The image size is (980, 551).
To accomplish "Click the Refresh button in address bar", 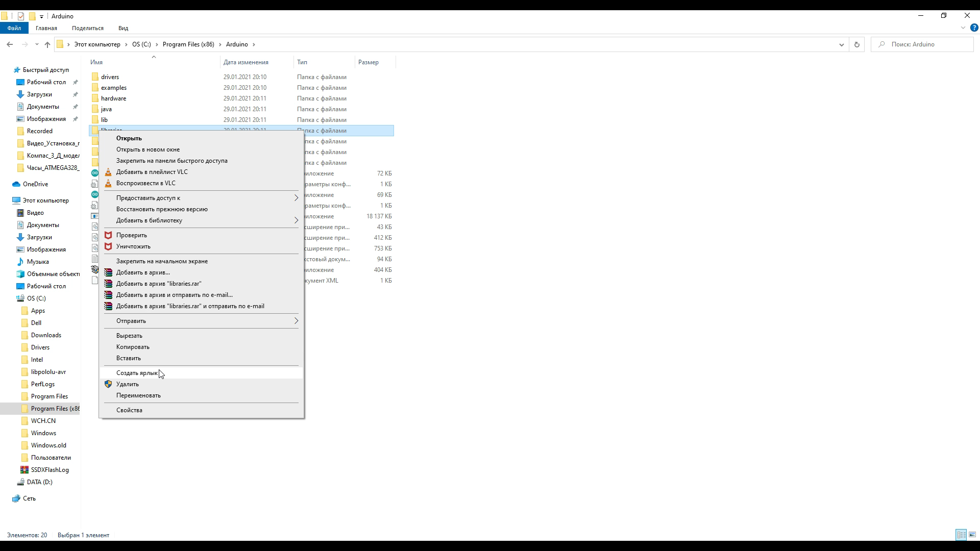I will pyautogui.click(x=857, y=44).
